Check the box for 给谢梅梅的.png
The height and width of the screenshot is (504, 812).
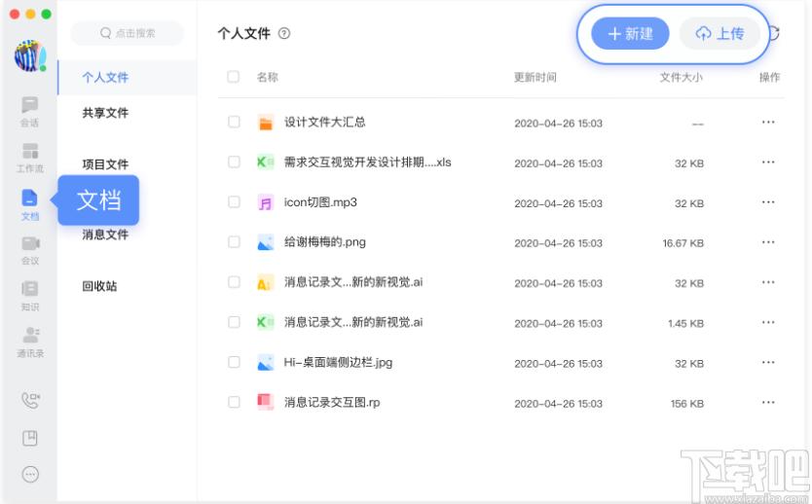pos(234,241)
